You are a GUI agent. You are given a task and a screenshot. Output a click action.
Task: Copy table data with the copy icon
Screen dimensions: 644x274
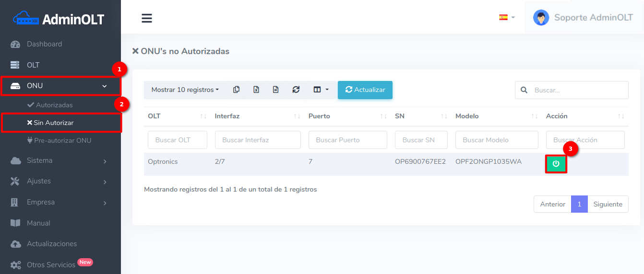coord(236,90)
